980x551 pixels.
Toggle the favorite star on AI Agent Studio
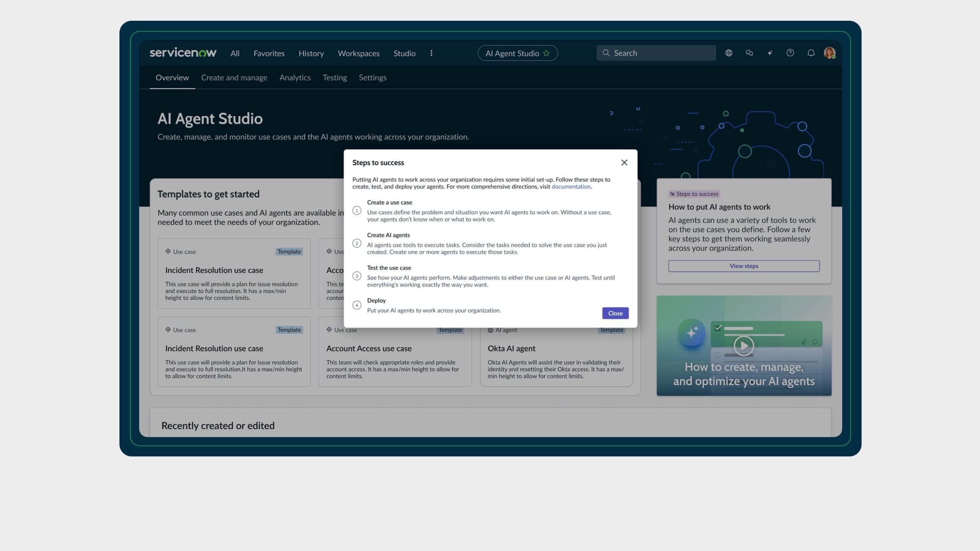pyautogui.click(x=546, y=53)
